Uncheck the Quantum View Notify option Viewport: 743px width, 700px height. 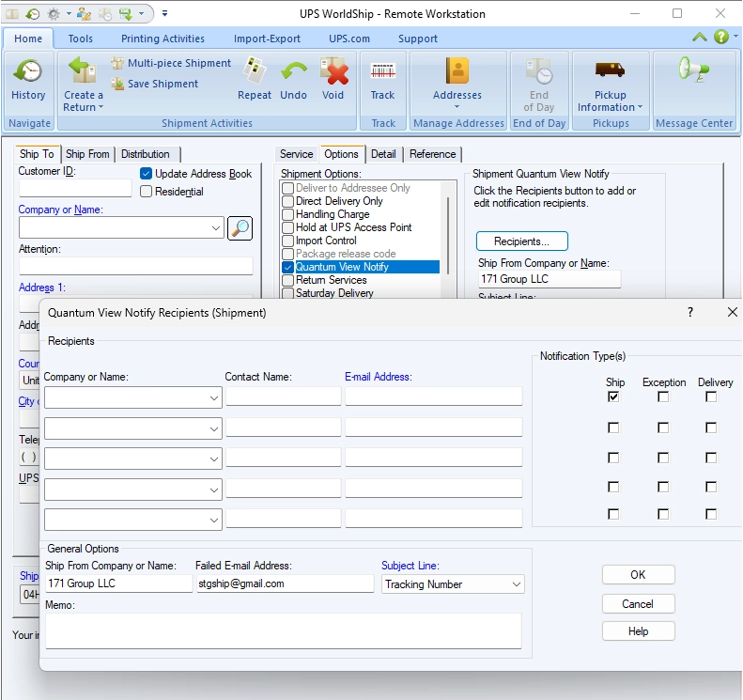point(287,267)
